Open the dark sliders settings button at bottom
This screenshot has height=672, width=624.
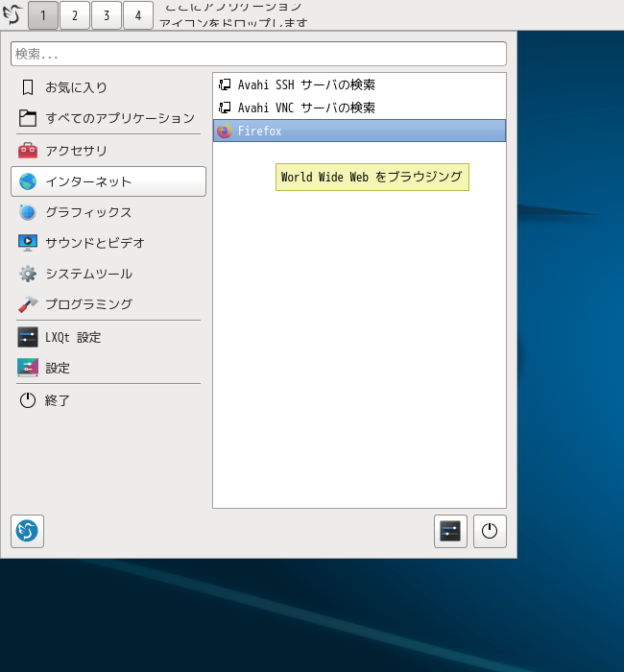click(x=450, y=532)
